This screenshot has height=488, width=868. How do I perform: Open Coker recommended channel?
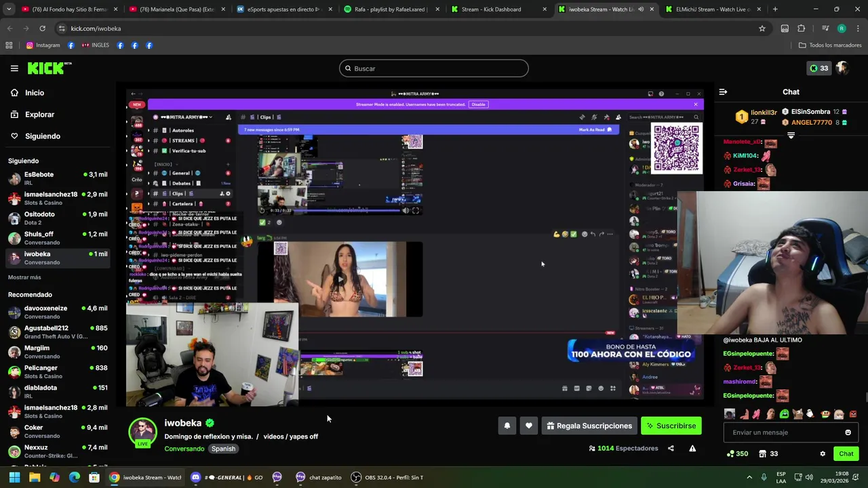click(x=58, y=431)
